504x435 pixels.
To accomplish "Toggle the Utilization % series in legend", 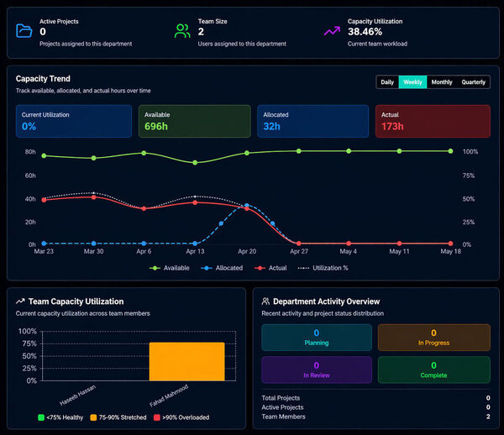I will [323, 268].
